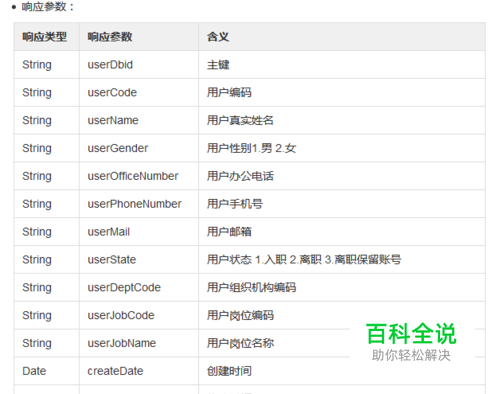
Task: Click the 用户真实姓名 cell
Action: 342,120
